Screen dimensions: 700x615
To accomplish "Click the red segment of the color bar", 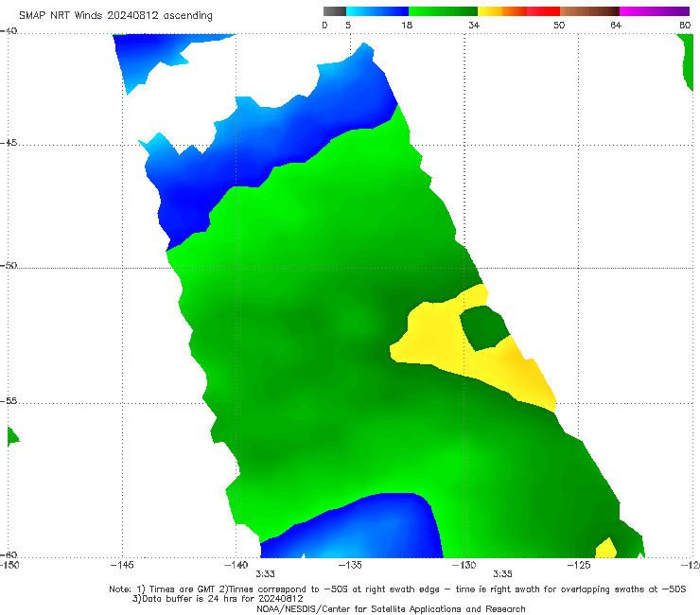I will tap(543, 11).
